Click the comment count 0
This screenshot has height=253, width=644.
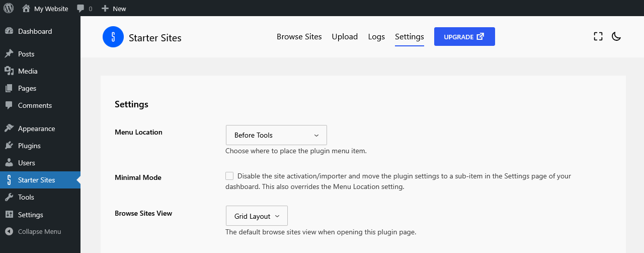click(91, 9)
